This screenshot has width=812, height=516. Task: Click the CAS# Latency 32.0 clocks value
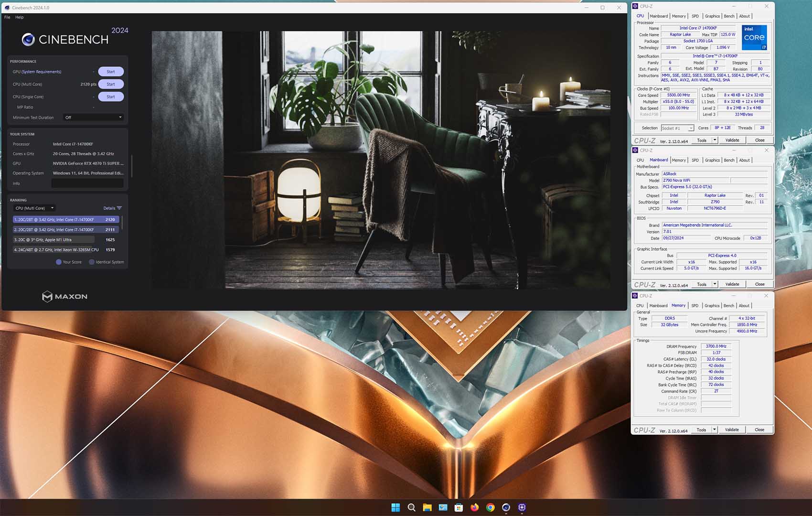716,359
